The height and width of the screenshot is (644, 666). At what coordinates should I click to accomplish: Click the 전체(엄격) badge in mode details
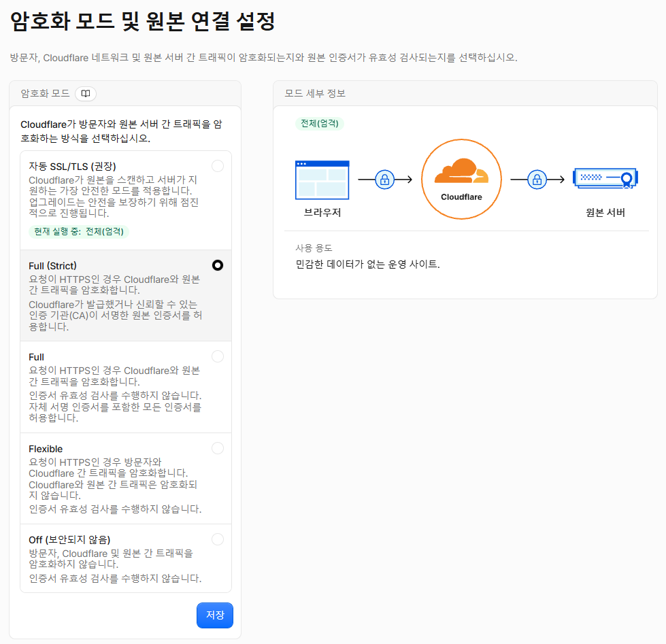click(x=320, y=124)
